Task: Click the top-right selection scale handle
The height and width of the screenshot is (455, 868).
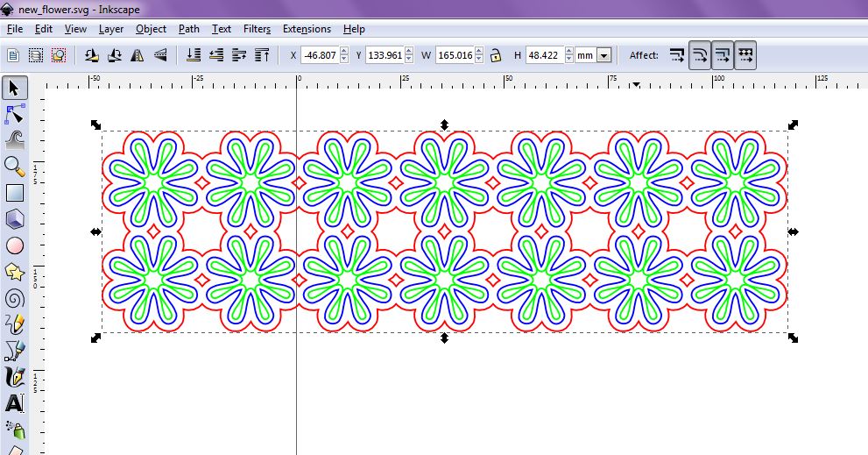Action: pos(793,124)
